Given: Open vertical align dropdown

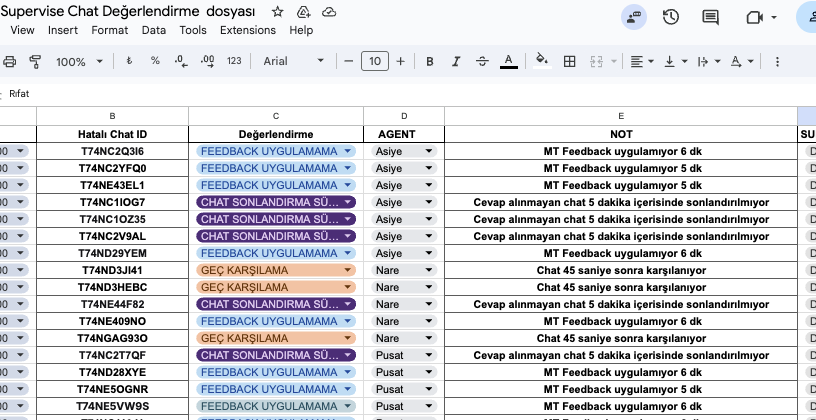Looking at the screenshot, I should click(x=676, y=61).
